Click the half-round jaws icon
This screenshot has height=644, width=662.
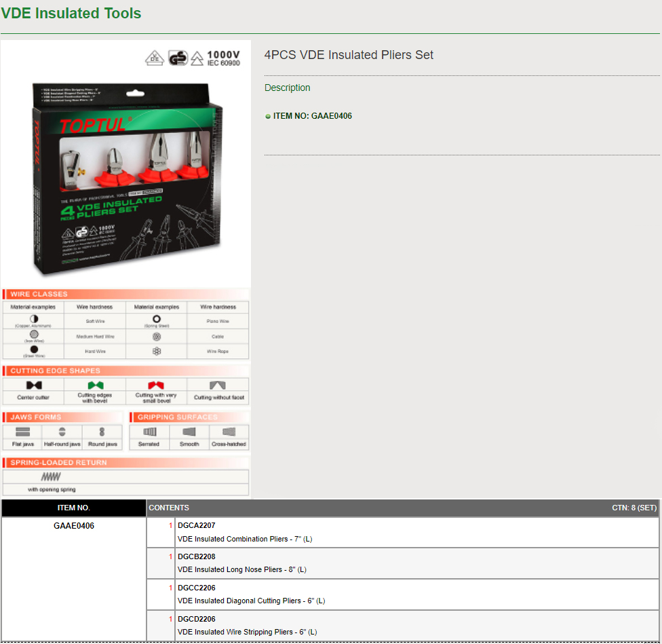pos(62,432)
